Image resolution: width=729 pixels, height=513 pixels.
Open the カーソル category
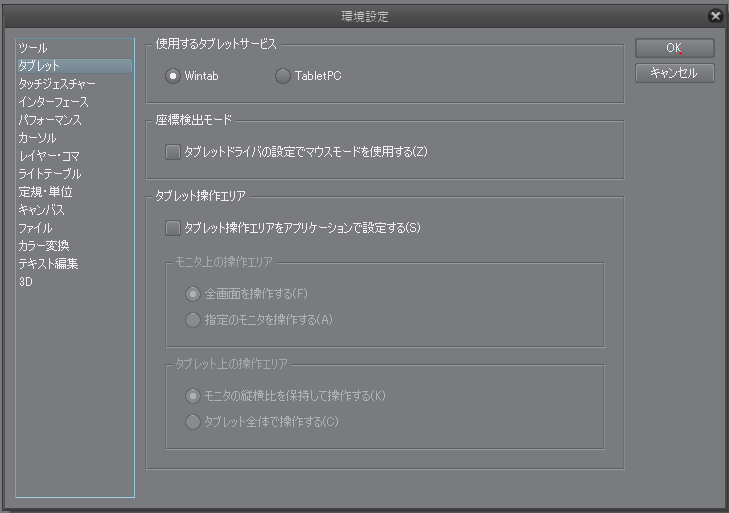point(75,138)
